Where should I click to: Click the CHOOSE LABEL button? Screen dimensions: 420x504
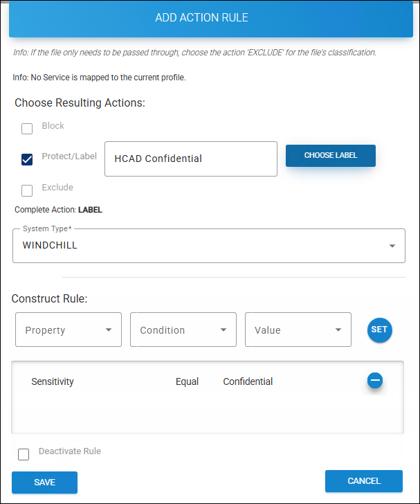point(331,156)
